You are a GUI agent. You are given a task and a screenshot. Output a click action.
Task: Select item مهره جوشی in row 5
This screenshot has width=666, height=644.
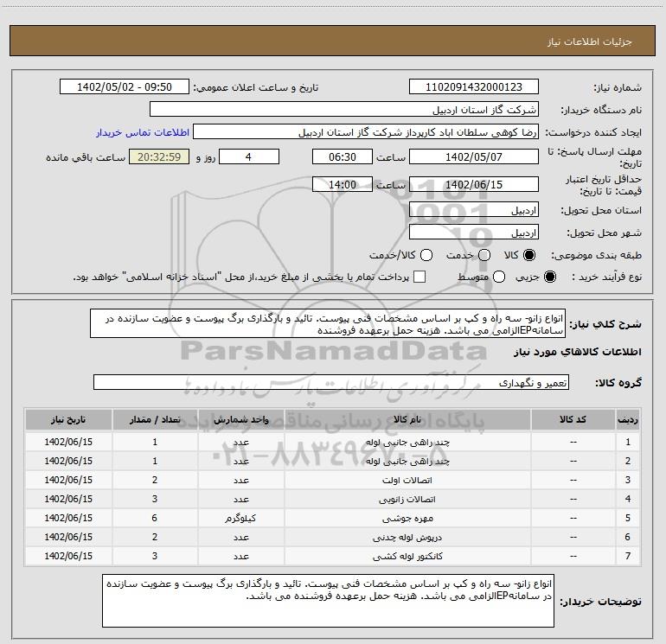(407, 518)
